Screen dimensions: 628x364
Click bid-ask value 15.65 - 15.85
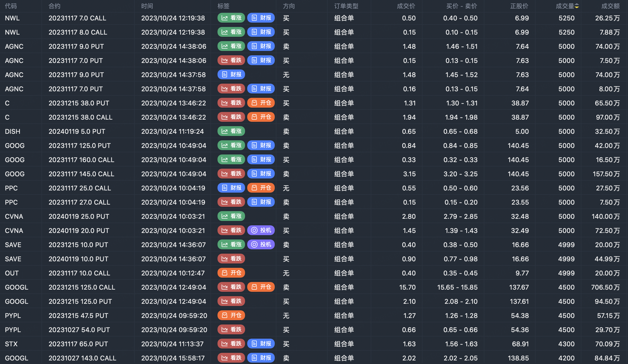[457, 287]
